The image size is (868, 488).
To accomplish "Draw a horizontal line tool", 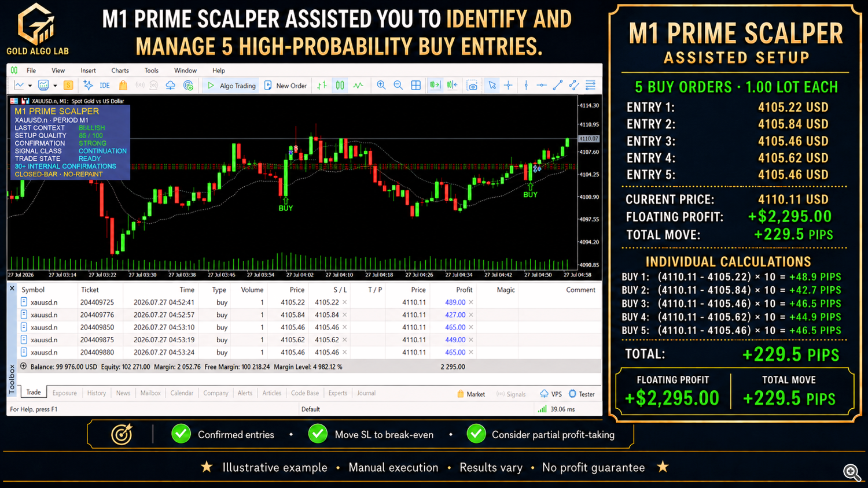I will [542, 86].
